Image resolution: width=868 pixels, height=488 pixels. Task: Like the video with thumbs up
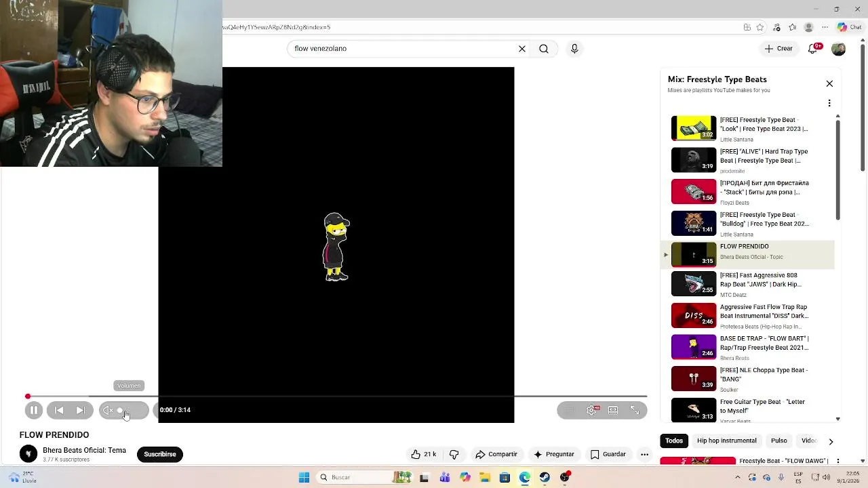click(423, 454)
